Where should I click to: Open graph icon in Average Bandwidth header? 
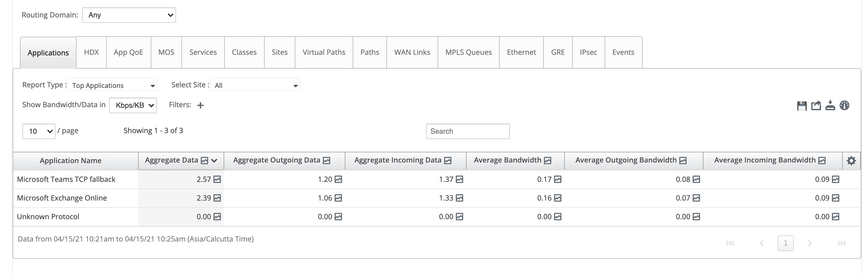click(x=548, y=160)
